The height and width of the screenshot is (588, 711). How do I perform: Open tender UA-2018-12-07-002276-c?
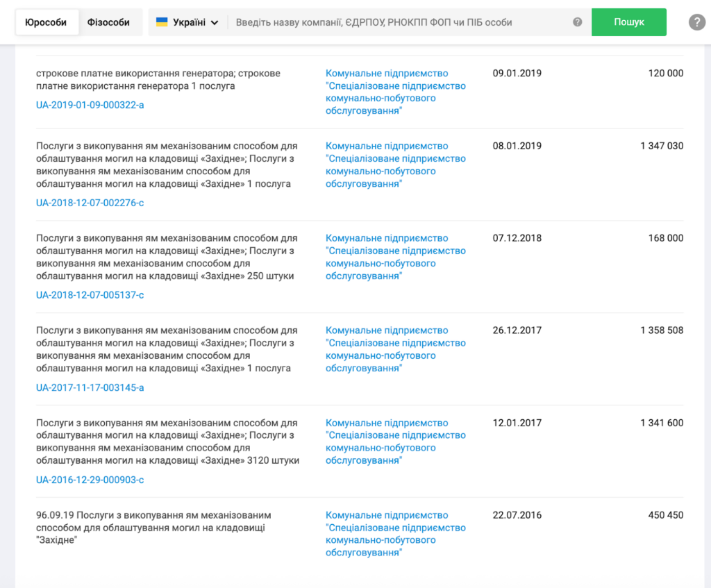[90, 203]
